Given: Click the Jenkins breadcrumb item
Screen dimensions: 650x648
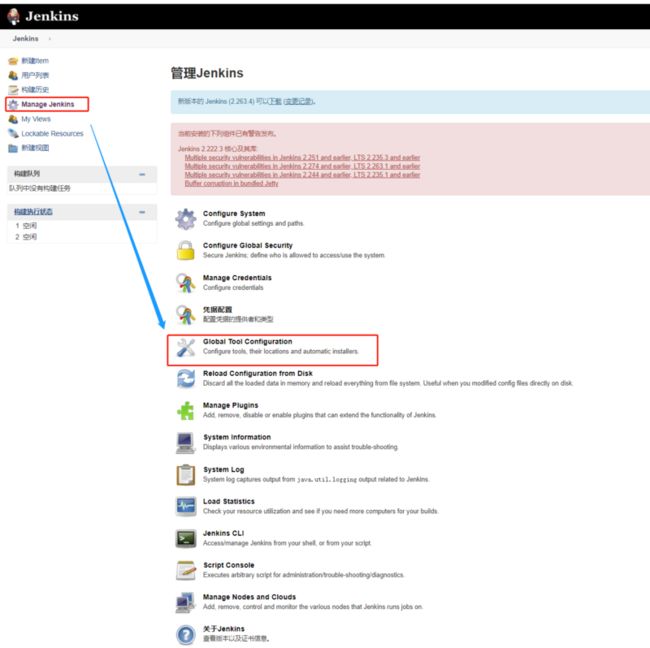Looking at the screenshot, I should [25, 39].
